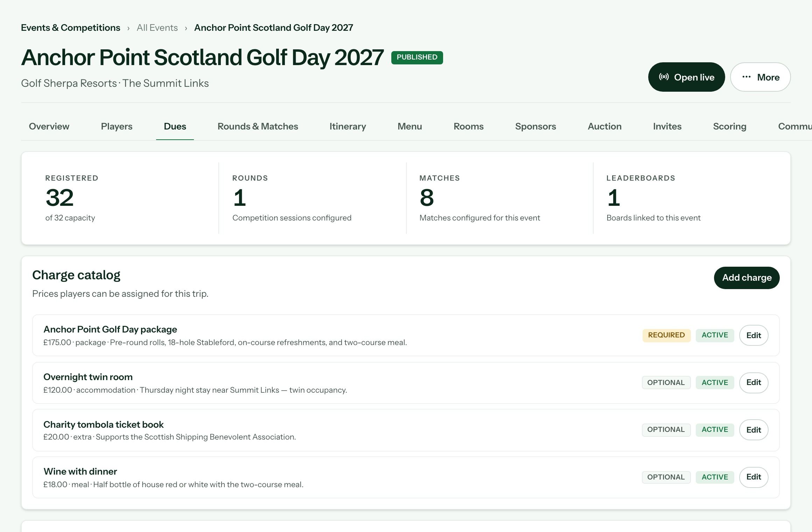812x532 pixels.
Task: Click the 'of 32 capacity' text
Action: pyautogui.click(x=70, y=218)
